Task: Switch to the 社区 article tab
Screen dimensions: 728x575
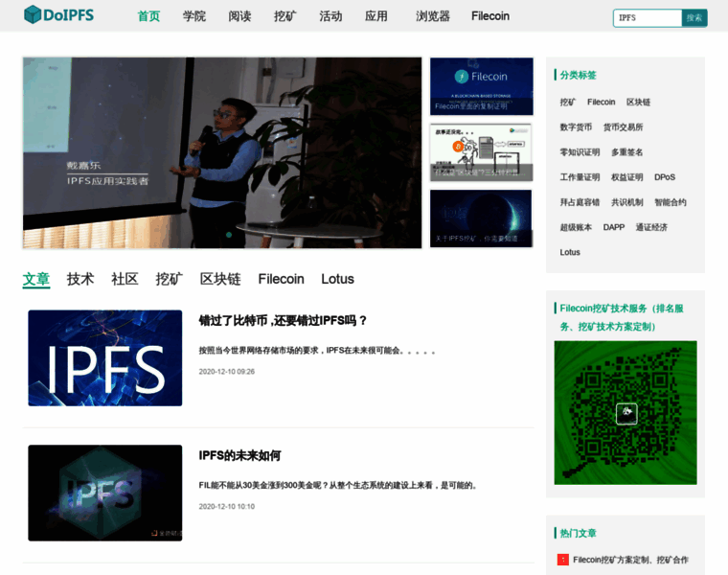Action: pos(125,279)
